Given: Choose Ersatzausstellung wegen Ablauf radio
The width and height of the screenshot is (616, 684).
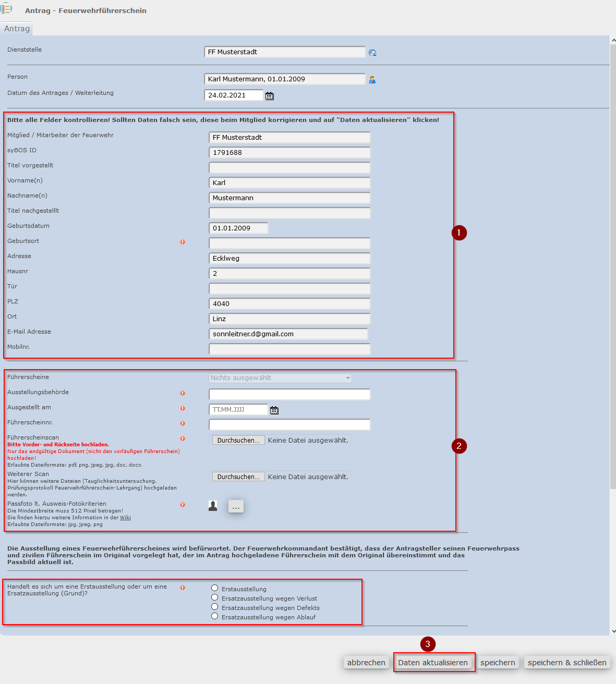Looking at the screenshot, I should [214, 616].
